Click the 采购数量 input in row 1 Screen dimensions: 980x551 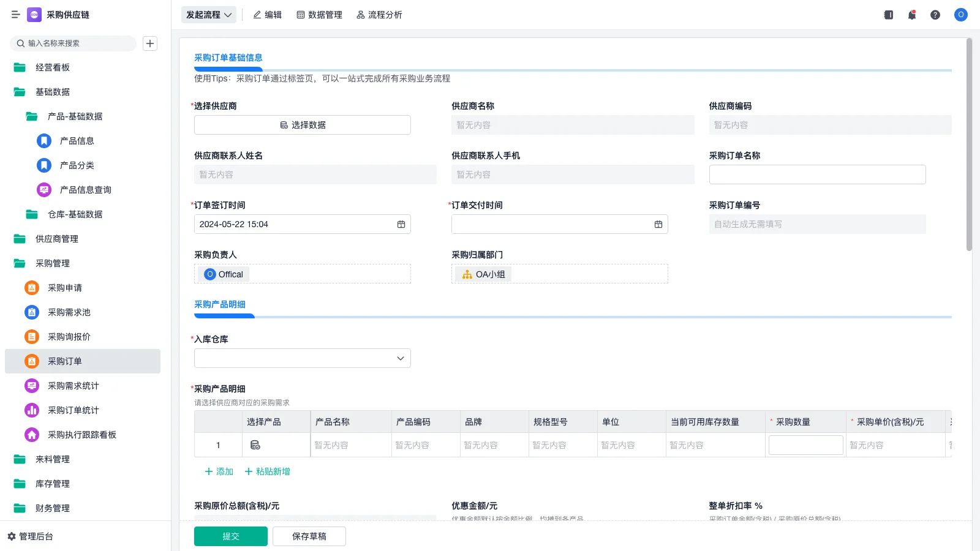coord(805,445)
